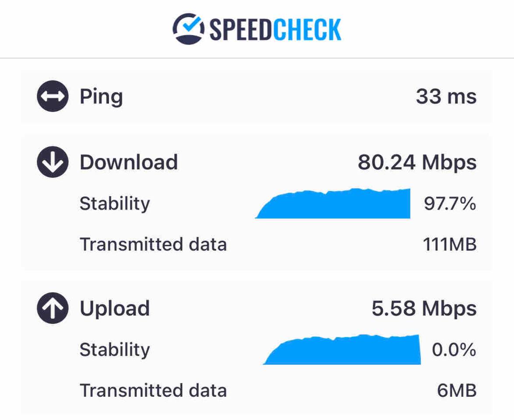Click the 80.24 Mbps download speed
514x420 pixels.
point(417,162)
